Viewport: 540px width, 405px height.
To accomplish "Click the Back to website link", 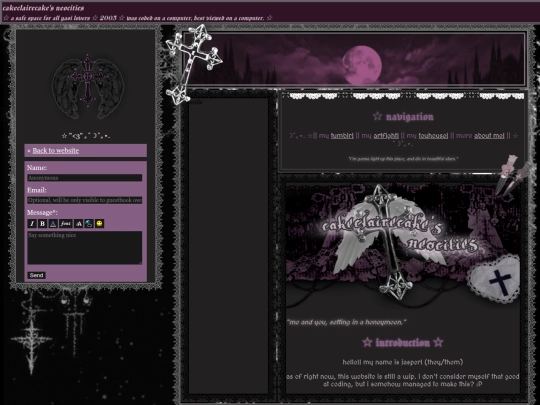I will coord(55,150).
